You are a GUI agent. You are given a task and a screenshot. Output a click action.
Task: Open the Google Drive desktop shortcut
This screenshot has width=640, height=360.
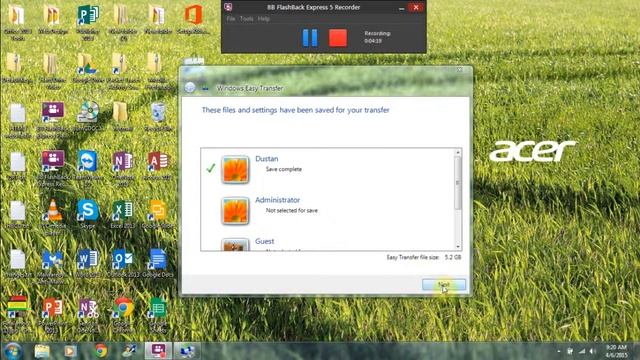(88, 68)
